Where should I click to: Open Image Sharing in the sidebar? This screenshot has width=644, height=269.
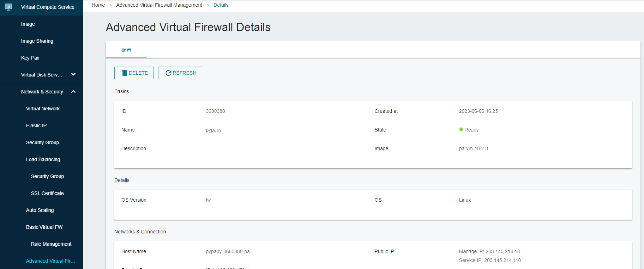[x=37, y=41]
